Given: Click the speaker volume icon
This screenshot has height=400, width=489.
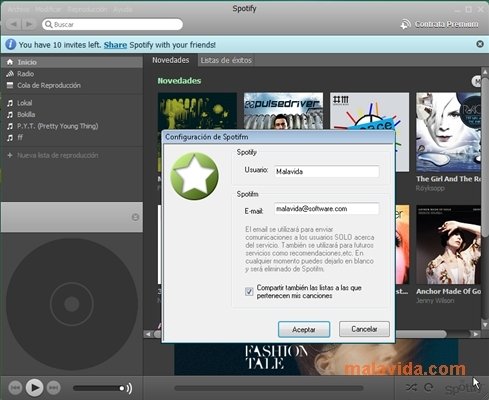Looking at the screenshot, I should pyautogui.click(x=129, y=388).
